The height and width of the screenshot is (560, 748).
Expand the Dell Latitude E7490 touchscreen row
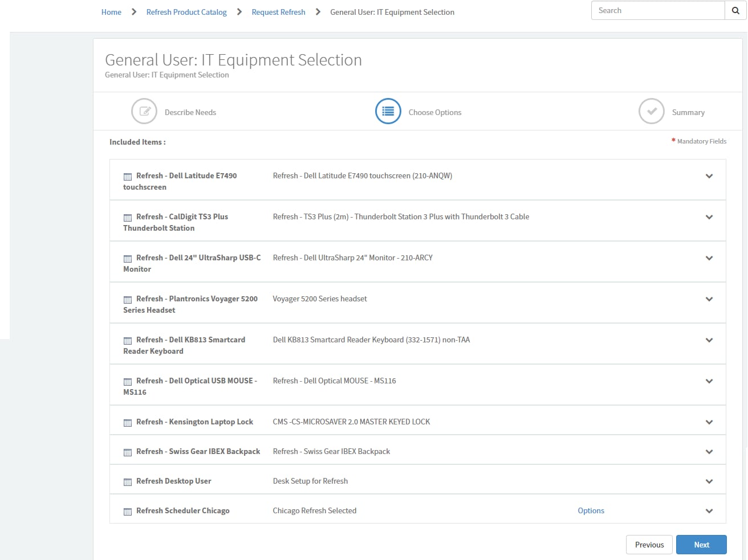coord(709,176)
